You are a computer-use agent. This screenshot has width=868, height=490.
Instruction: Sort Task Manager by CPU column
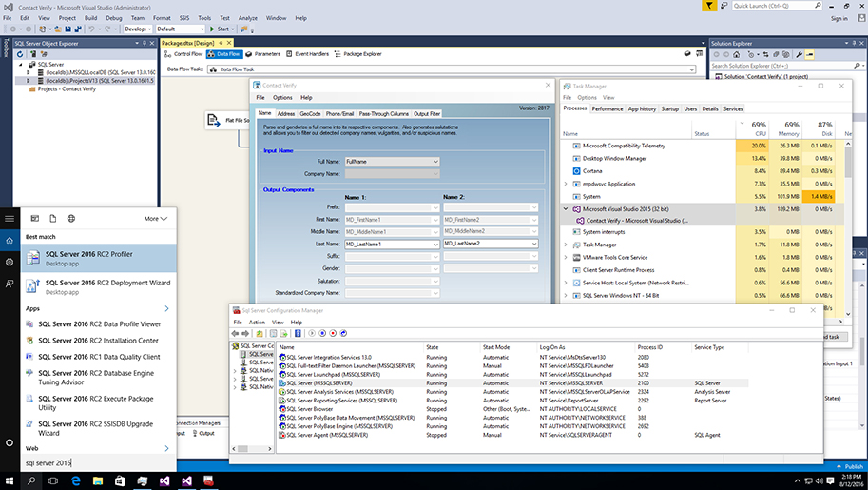752,128
